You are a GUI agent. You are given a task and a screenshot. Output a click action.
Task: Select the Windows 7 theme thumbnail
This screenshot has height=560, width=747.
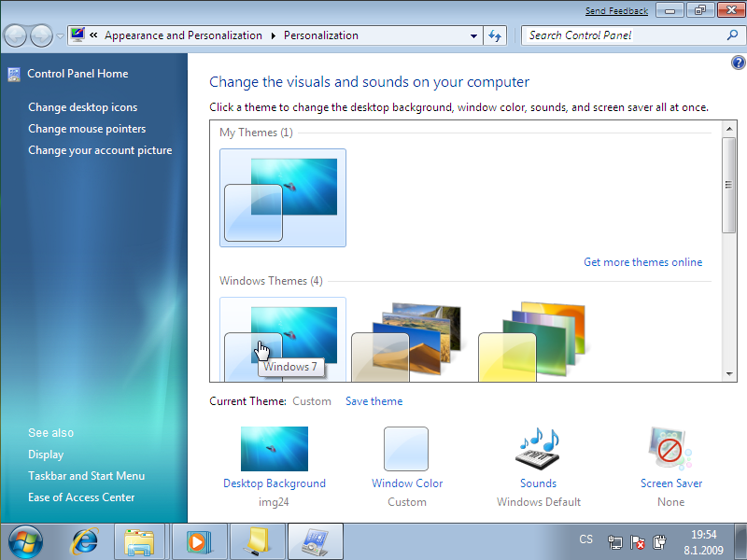click(283, 339)
